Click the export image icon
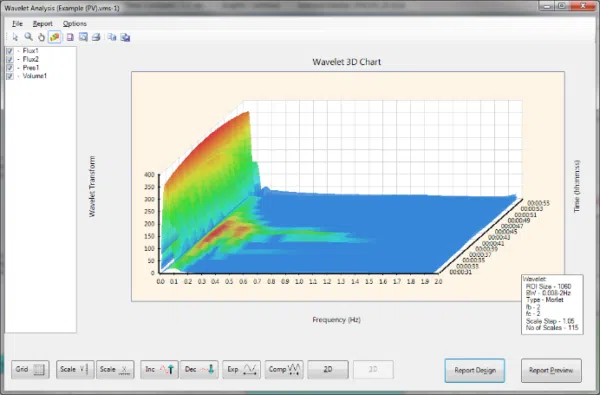 125,37
